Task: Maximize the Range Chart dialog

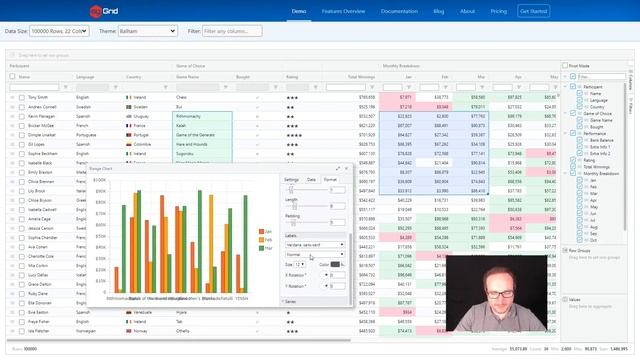Action: click(x=338, y=169)
